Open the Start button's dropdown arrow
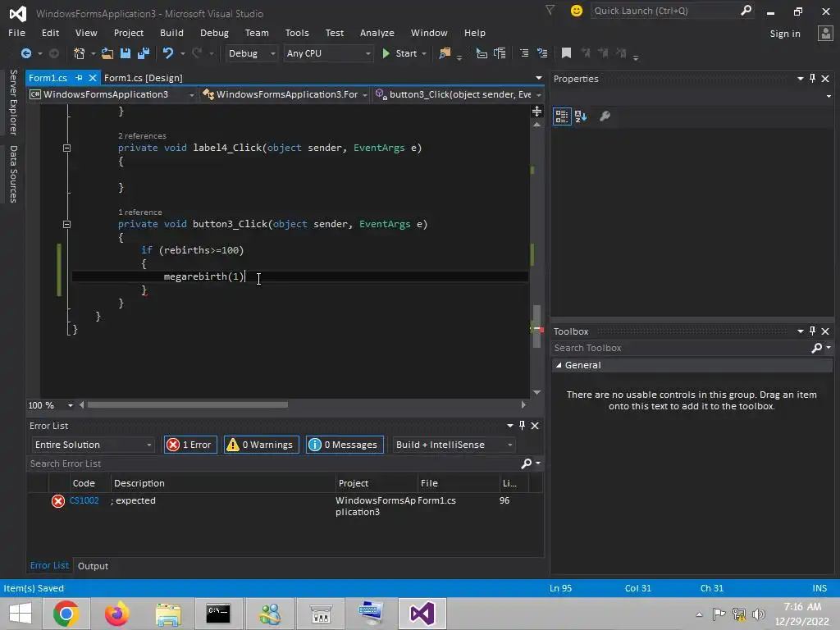 (x=424, y=53)
